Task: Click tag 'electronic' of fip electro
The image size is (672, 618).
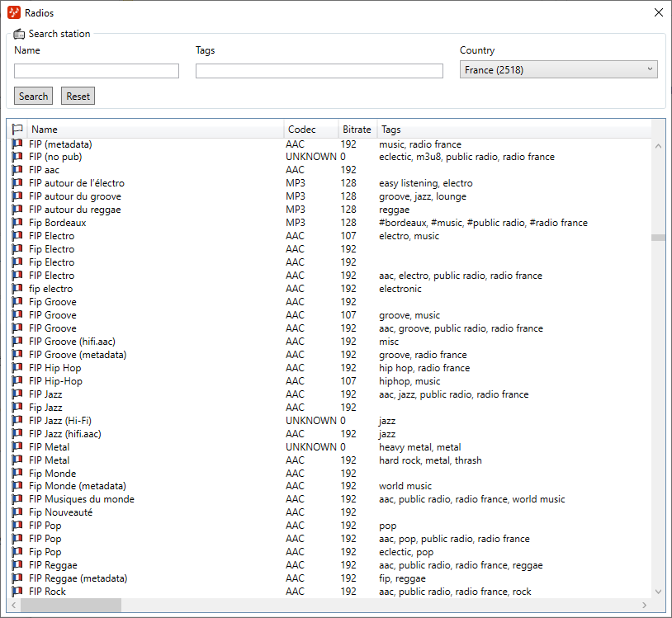Action: (400, 289)
